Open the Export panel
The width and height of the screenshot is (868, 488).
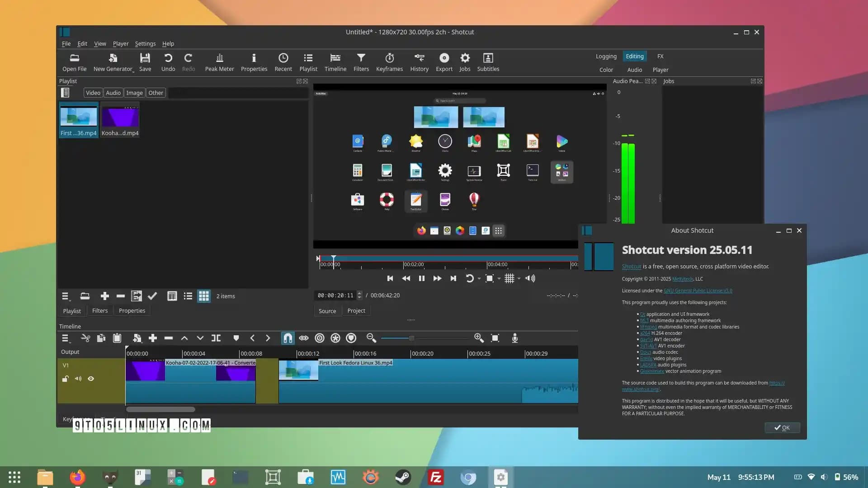(x=444, y=62)
